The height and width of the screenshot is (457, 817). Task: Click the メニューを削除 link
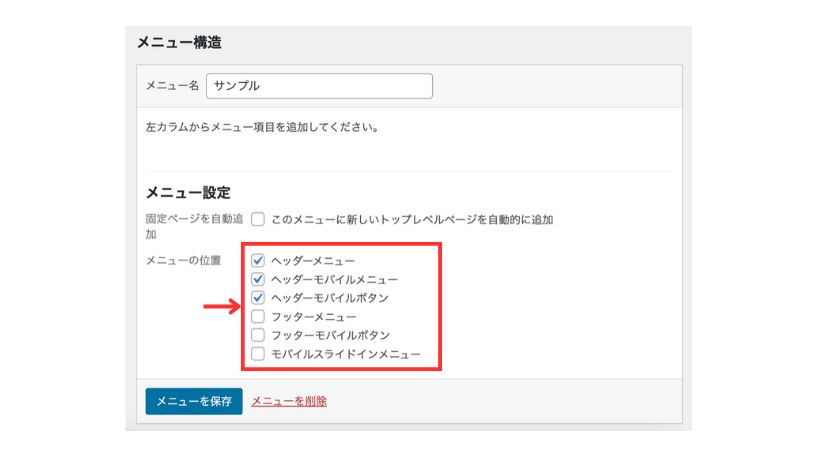tap(289, 401)
